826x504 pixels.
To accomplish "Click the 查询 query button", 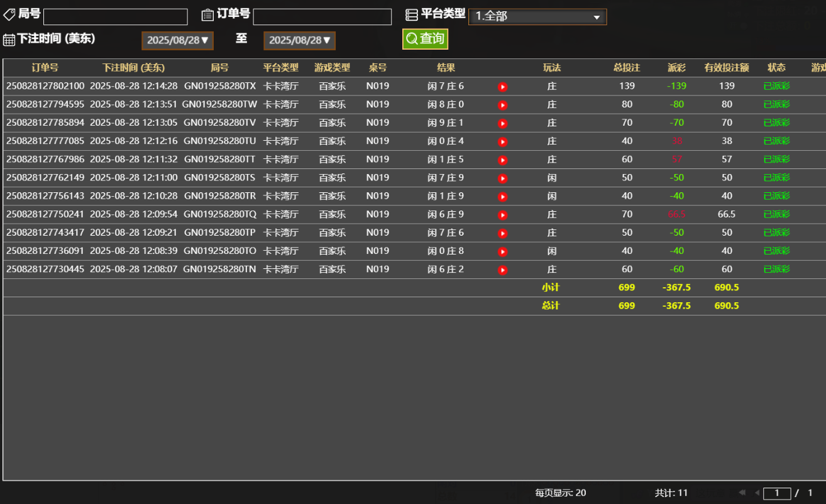I will (x=425, y=38).
